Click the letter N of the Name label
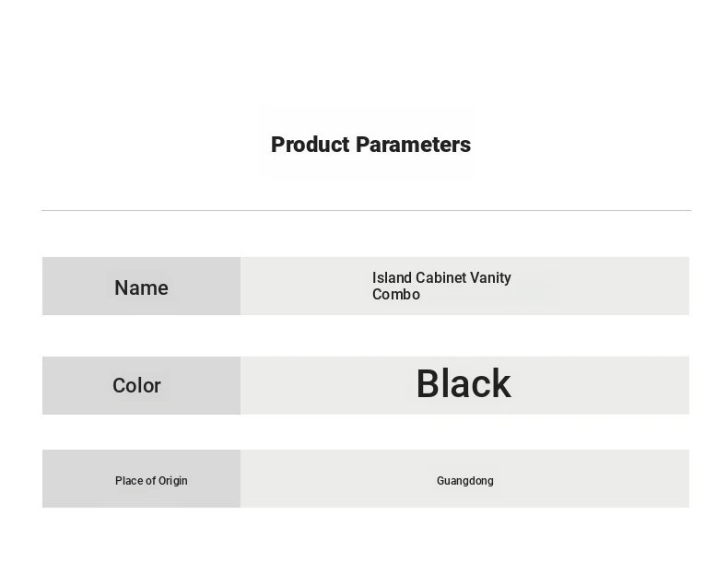 [x=123, y=287]
